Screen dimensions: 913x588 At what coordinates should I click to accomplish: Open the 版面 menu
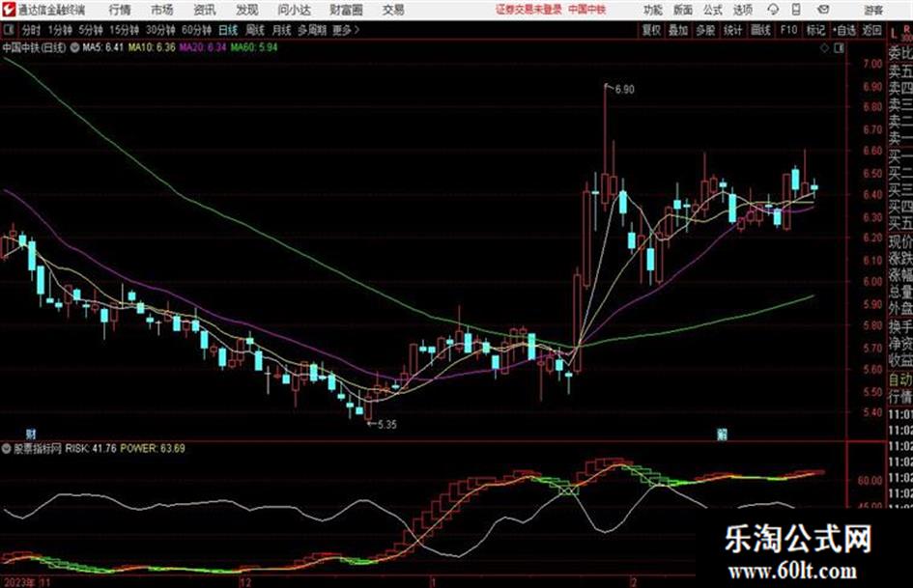click(683, 10)
